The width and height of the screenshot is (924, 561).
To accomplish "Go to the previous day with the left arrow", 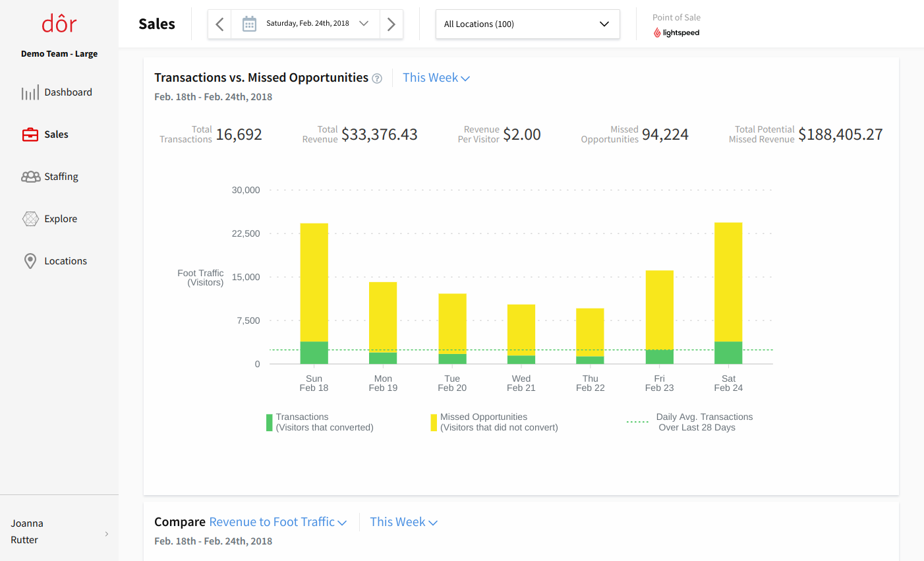I will click(219, 24).
